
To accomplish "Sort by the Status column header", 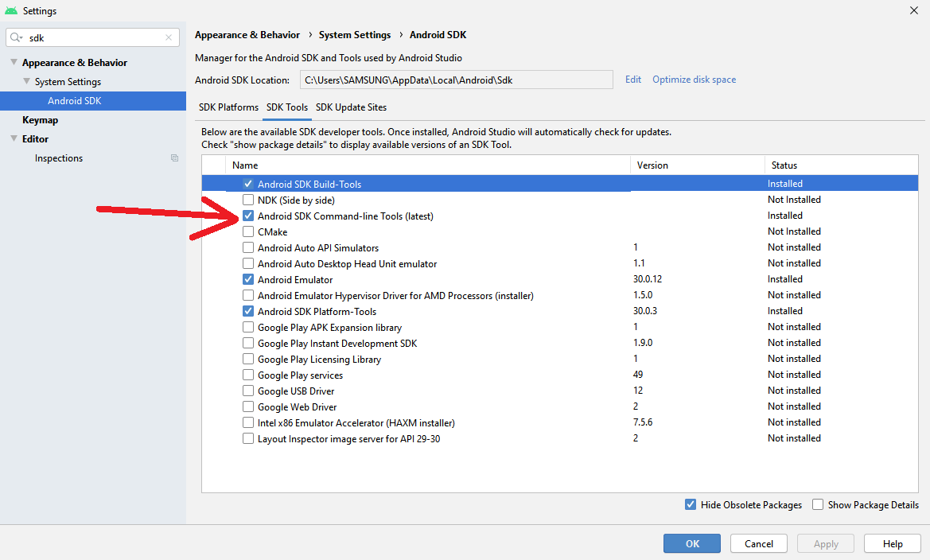I will (x=842, y=165).
